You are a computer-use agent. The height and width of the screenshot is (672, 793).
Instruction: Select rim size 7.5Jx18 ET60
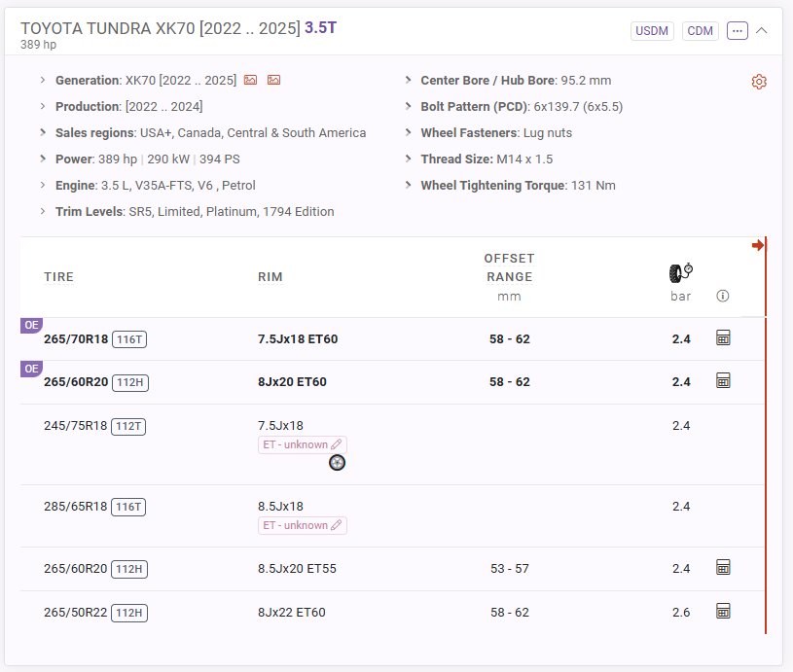[x=298, y=338]
